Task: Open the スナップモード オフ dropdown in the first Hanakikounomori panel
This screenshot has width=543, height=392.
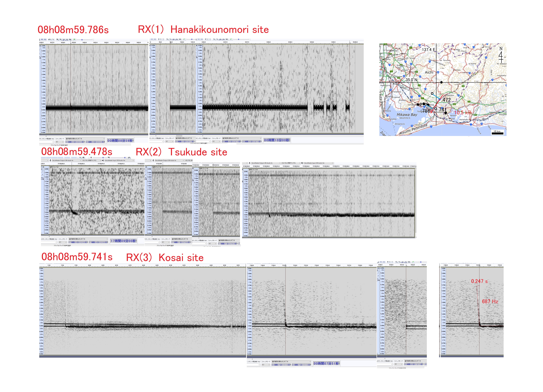Action: tap(60, 142)
